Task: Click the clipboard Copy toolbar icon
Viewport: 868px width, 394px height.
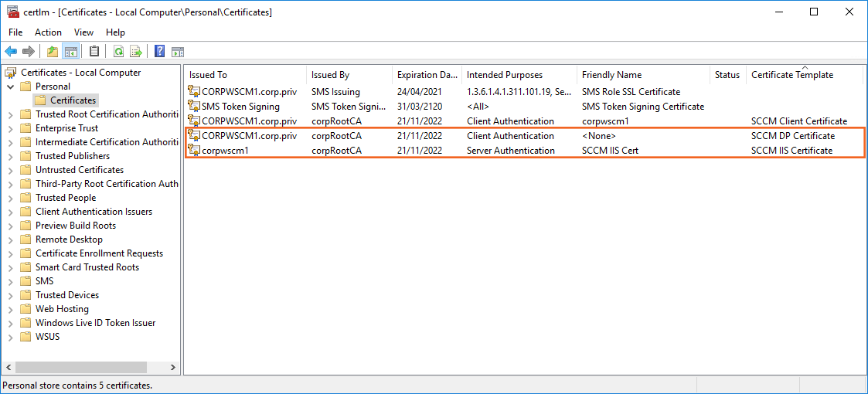Action: 94,52
